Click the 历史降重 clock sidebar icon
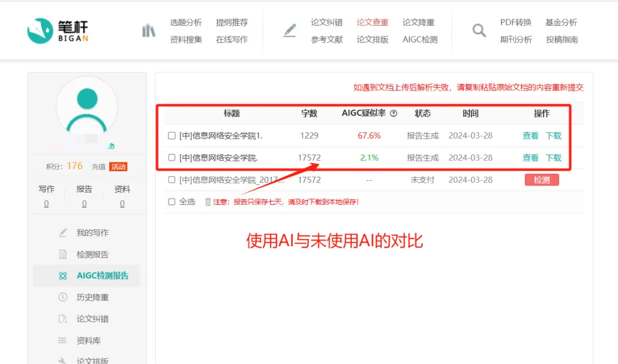Image resolution: width=618 pixels, height=364 pixels. tap(63, 297)
